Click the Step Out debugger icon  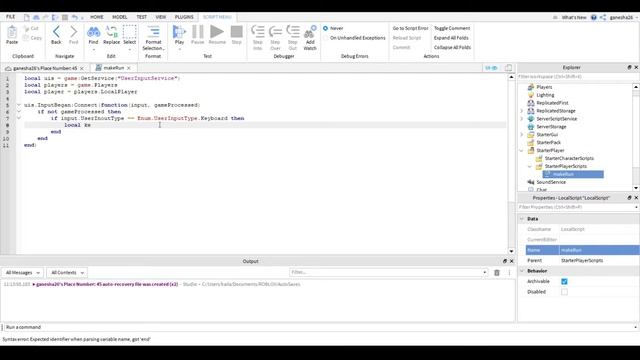pyautogui.click(x=293, y=32)
